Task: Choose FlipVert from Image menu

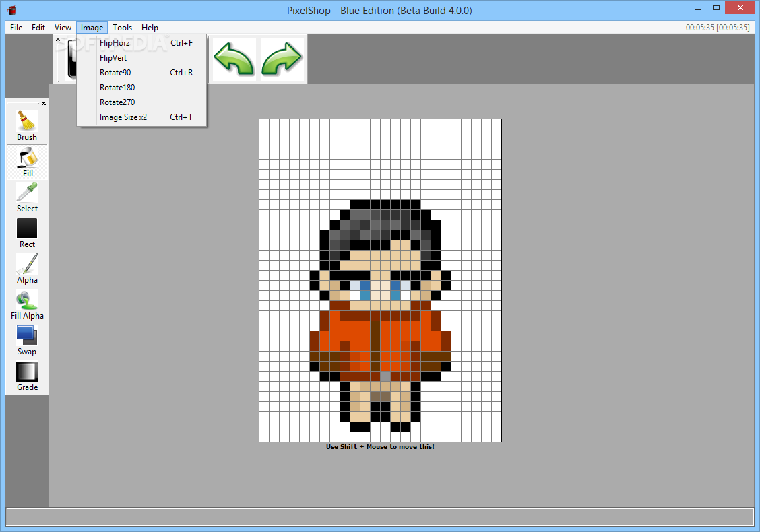Action: [x=141, y=58]
